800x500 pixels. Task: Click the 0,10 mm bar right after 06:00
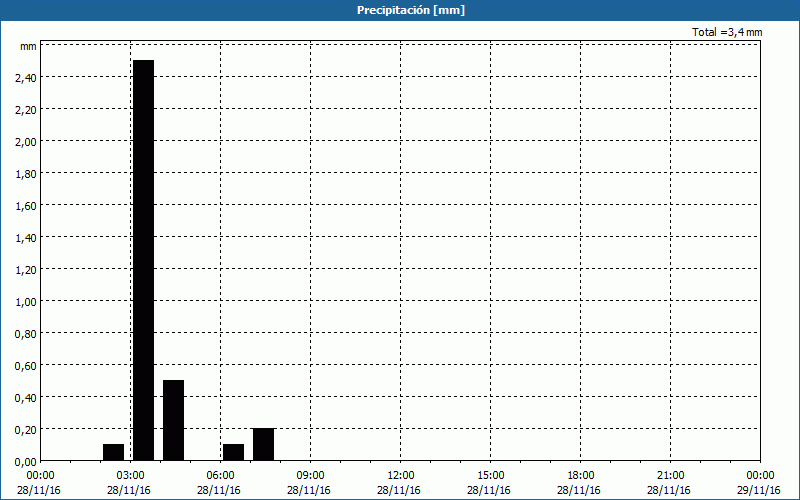[x=233, y=452]
